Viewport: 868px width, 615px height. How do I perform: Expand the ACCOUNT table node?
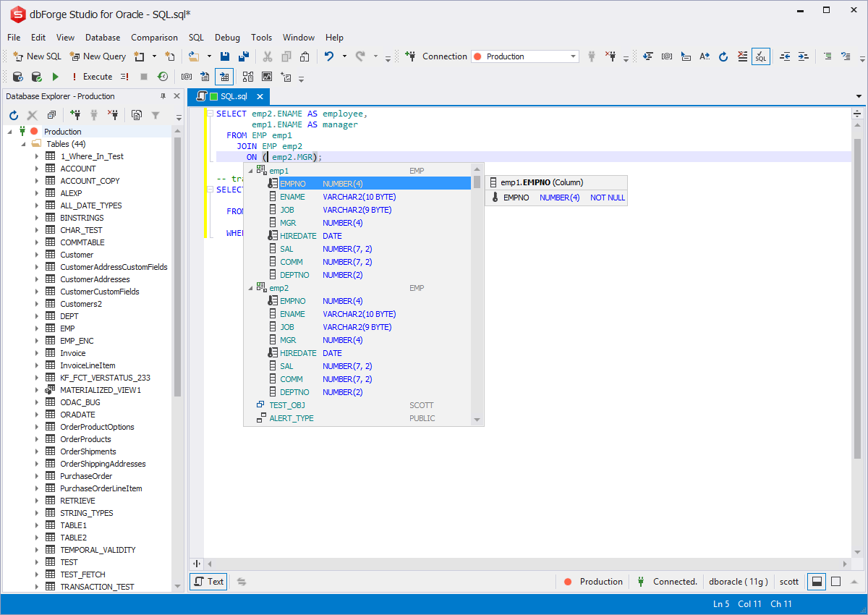click(37, 169)
